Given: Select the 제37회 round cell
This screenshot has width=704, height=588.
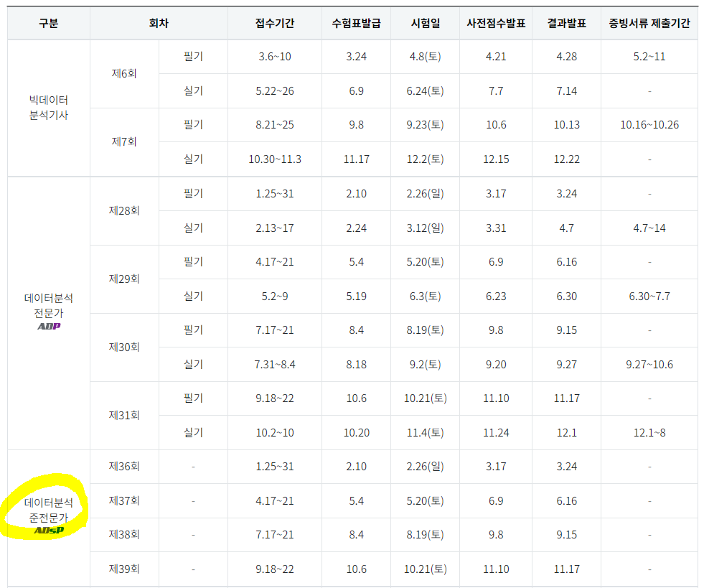Looking at the screenshot, I should [x=124, y=500].
